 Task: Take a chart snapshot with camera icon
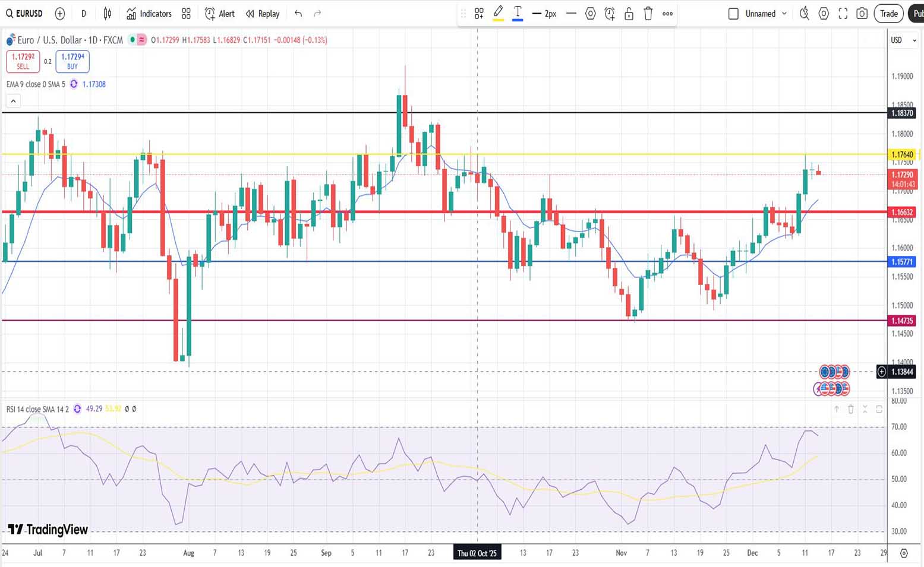862,14
